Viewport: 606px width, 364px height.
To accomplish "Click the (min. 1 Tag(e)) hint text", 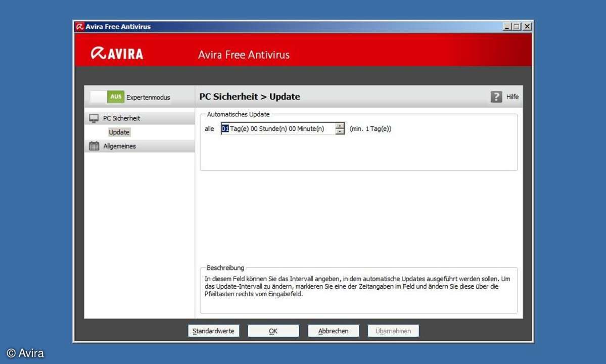I will 370,129.
